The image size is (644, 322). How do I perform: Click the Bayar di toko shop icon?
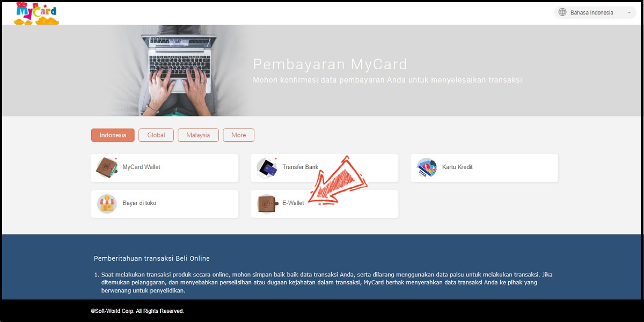point(107,204)
